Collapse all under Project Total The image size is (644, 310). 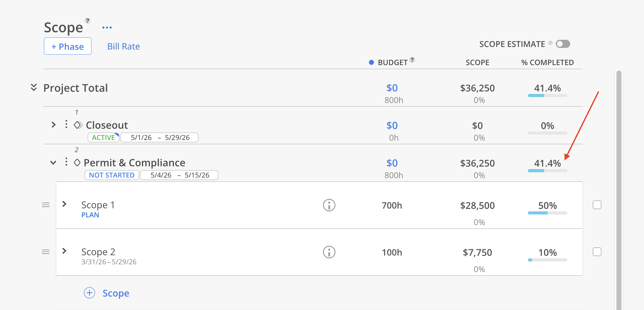tap(34, 87)
